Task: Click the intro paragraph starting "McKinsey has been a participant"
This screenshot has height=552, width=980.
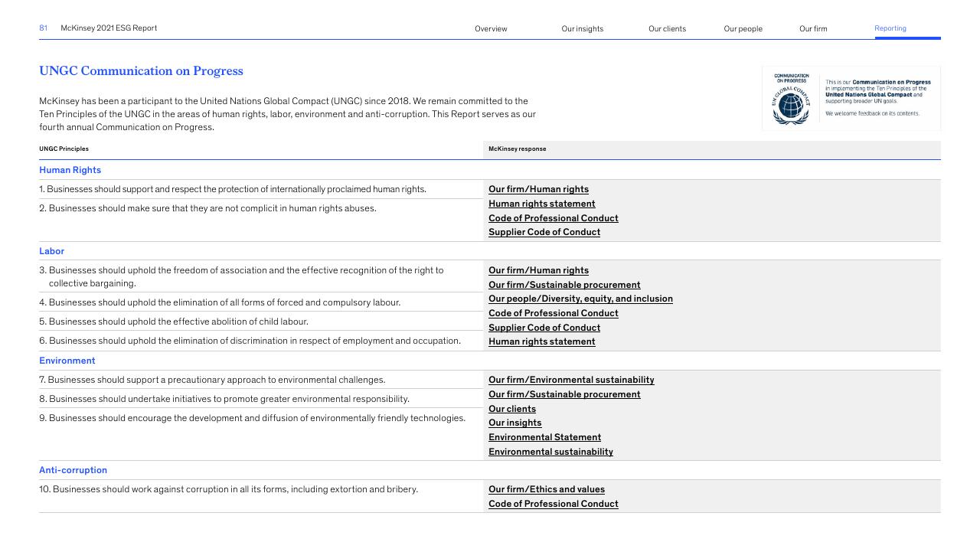Action: [x=287, y=114]
